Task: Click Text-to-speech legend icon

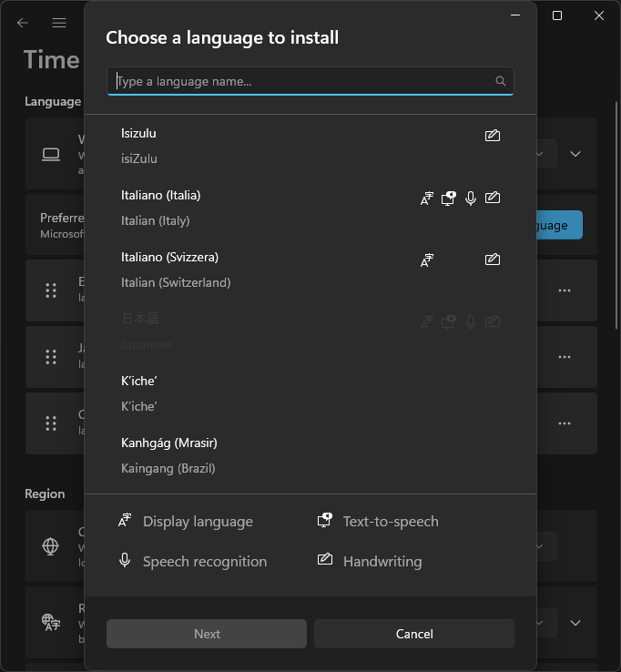Action: (324, 520)
